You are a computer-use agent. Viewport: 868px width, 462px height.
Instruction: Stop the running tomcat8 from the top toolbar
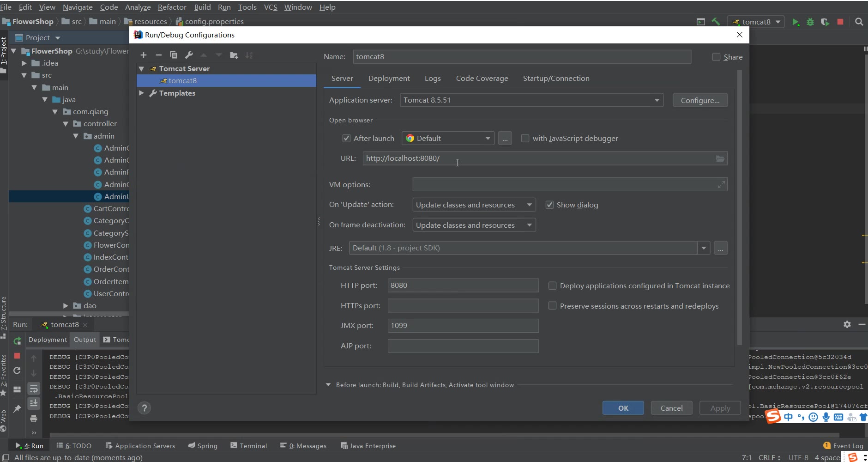click(840, 22)
